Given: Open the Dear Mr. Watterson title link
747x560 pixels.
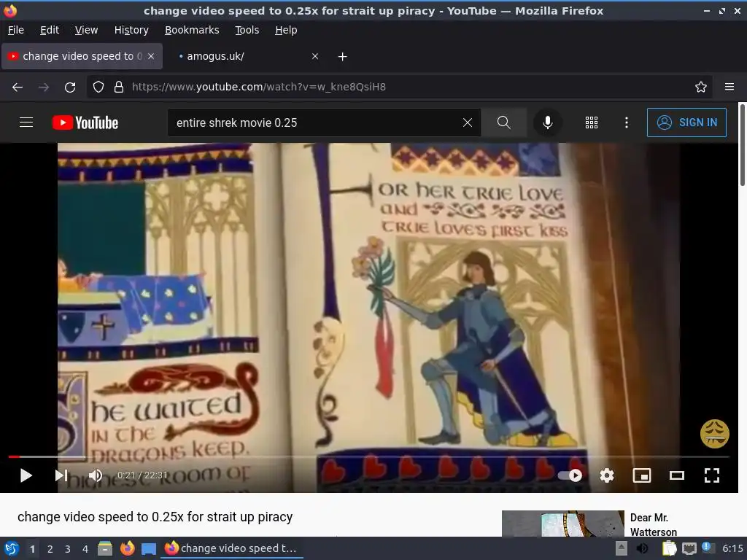Looking at the screenshot, I should click(x=653, y=524).
